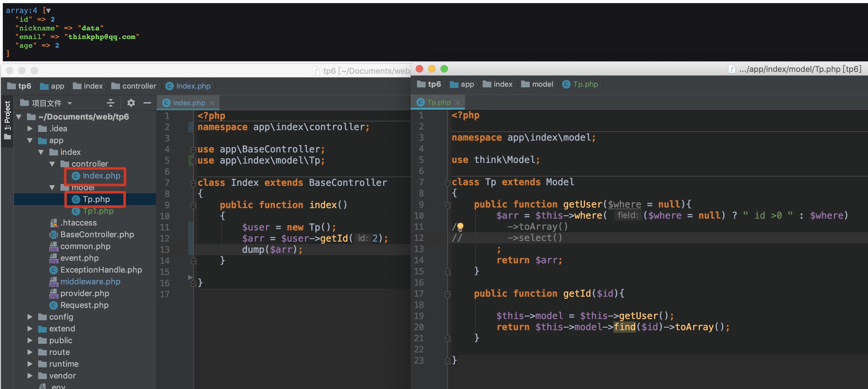The height and width of the screenshot is (389, 868).
Task: Open common.php in the tree
Action: [x=80, y=246]
